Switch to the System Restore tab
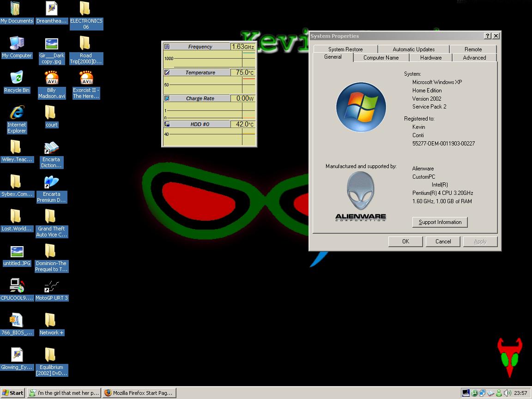The height and width of the screenshot is (399, 532). tap(345, 49)
